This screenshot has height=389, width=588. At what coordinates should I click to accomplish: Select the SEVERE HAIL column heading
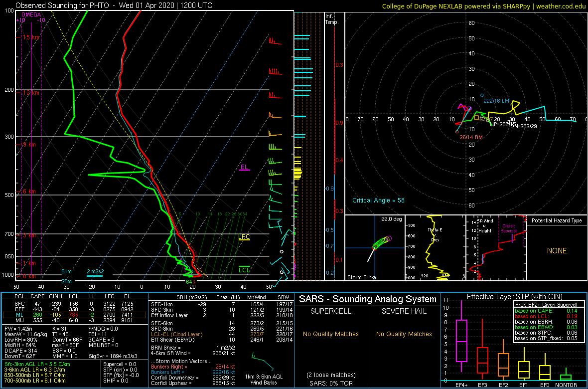404,312
